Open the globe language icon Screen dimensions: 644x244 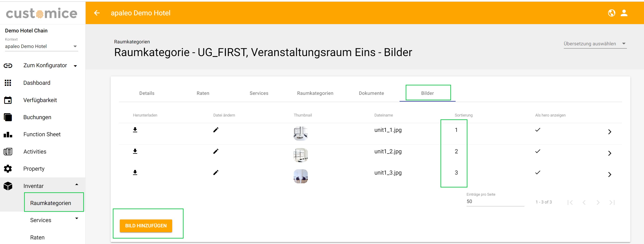click(612, 13)
